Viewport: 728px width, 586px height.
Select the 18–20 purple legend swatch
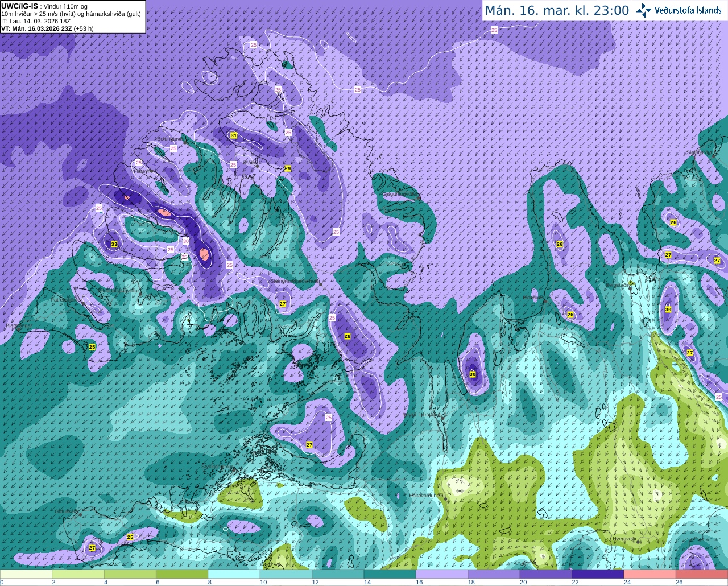tap(494, 574)
